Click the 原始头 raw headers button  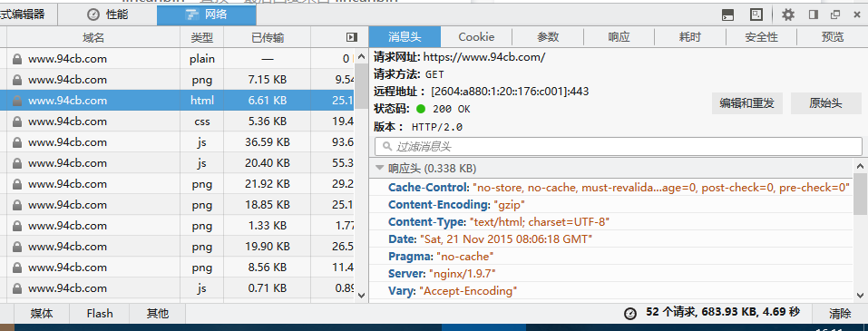tap(825, 103)
